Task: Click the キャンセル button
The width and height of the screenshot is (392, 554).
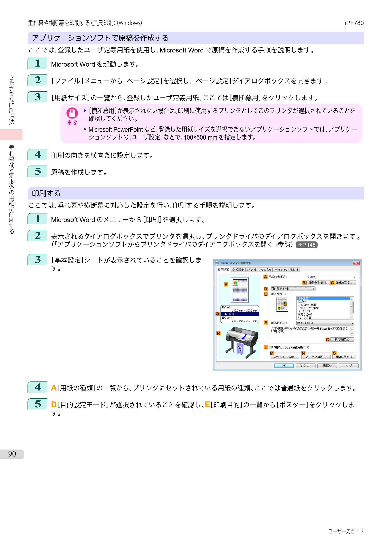Action: [x=305, y=366]
